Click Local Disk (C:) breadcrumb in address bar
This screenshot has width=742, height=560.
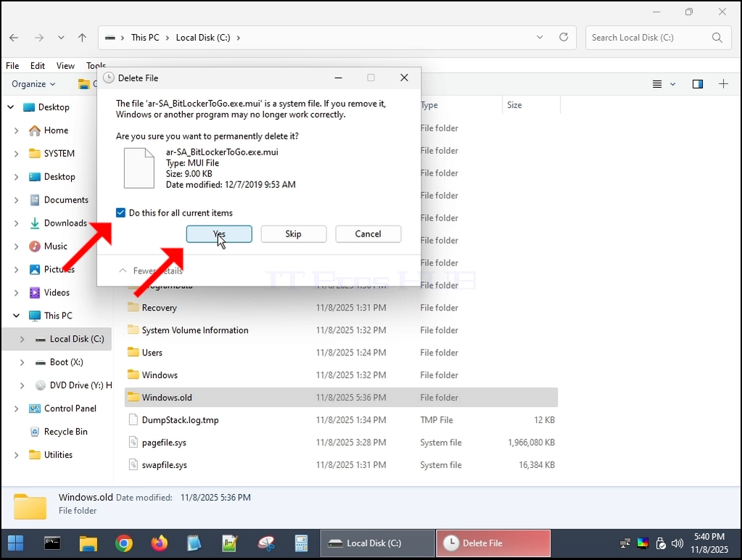point(203,38)
